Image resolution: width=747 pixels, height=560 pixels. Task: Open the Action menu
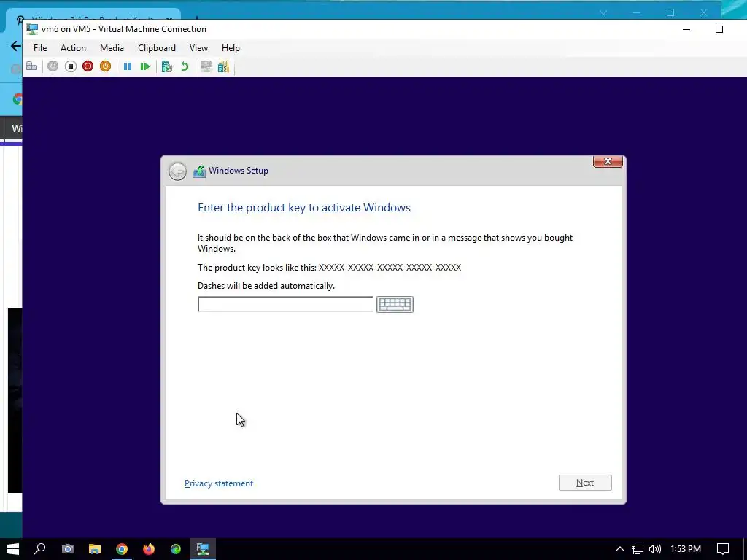tap(74, 48)
